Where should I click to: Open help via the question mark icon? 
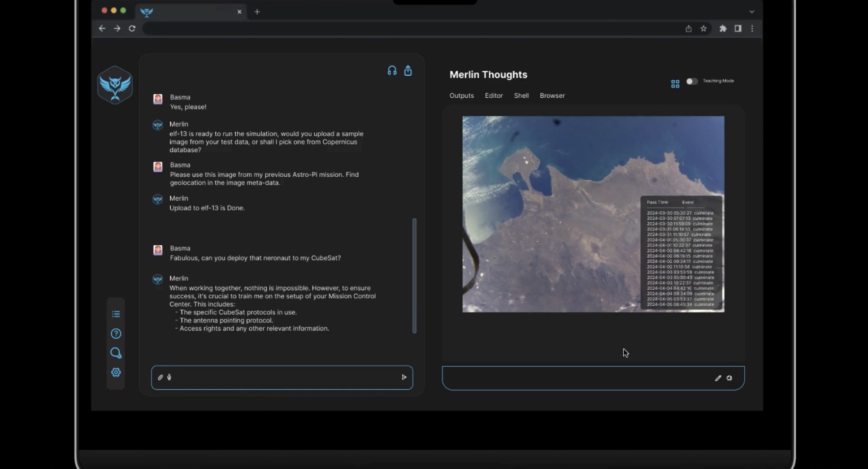click(116, 334)
